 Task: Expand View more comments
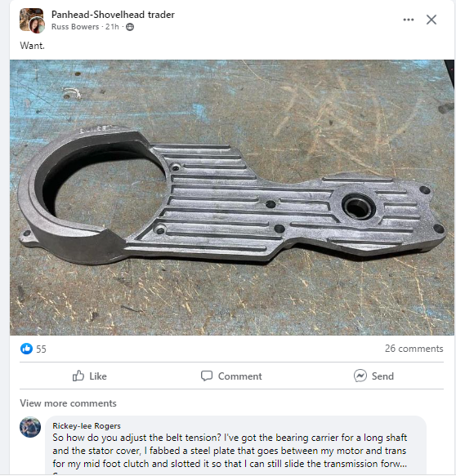coord(68,403)
